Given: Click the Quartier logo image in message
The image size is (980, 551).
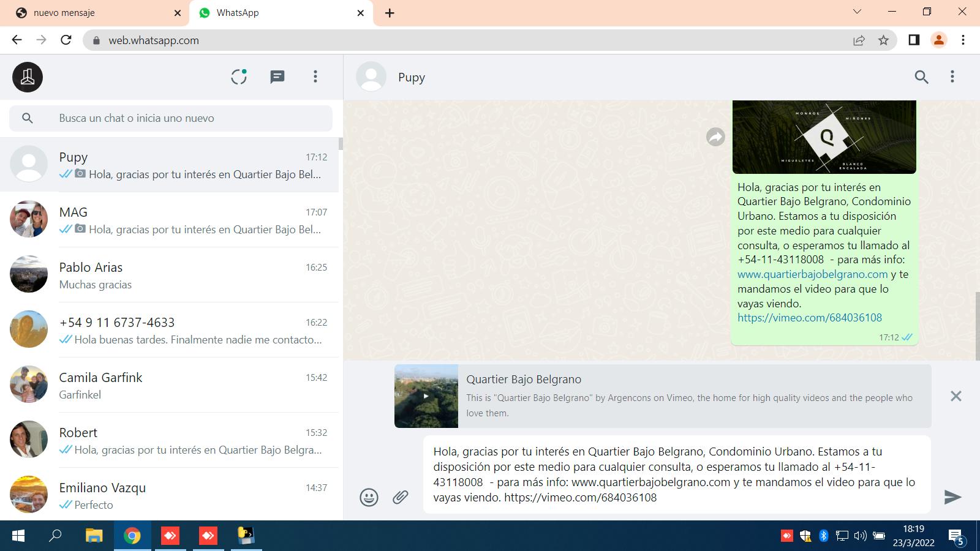Looking at the screenshot, I should pos(824,137).
